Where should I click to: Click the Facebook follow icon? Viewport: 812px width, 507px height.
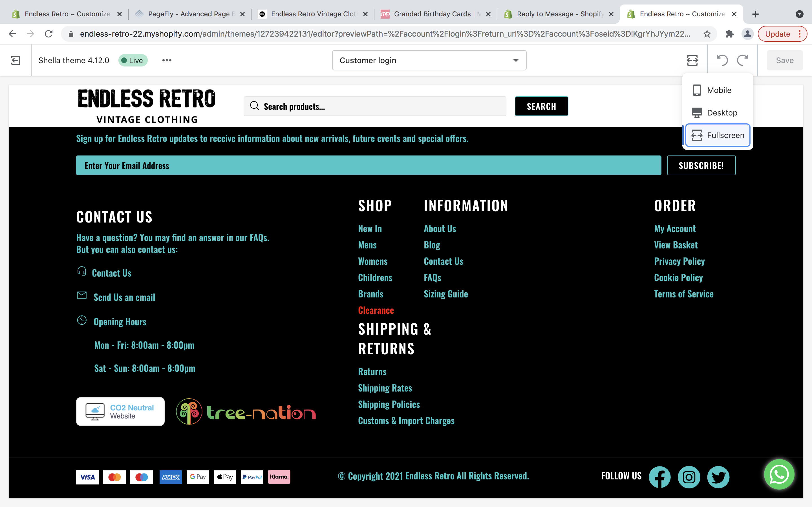tap(659, 477)
